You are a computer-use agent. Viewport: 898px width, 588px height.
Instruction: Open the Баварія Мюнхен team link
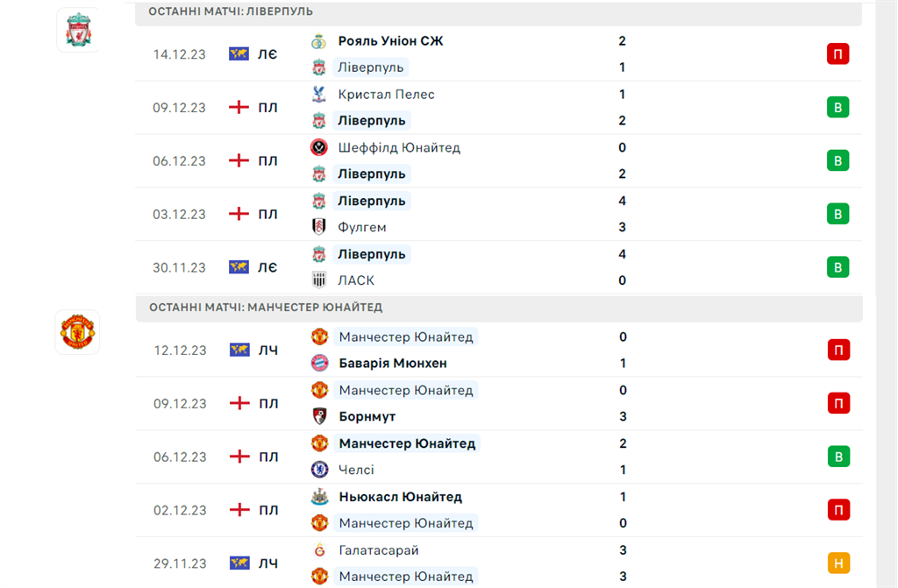click(393, 363)
